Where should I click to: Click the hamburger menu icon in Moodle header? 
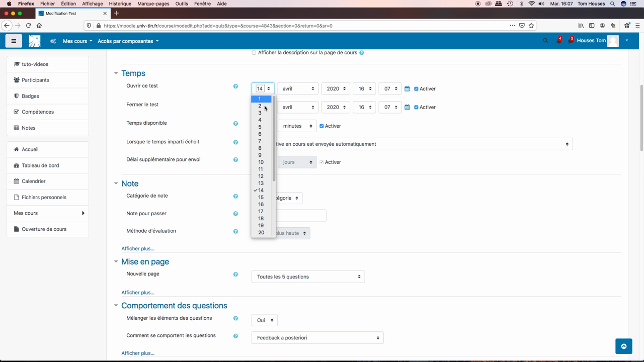(14, 41)
